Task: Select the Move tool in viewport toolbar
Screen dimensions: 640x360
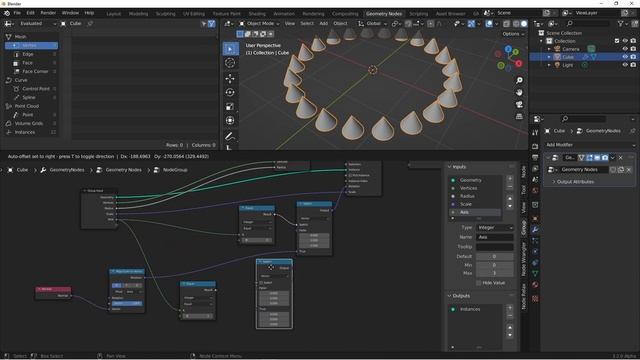Action: tap(230, 78)
